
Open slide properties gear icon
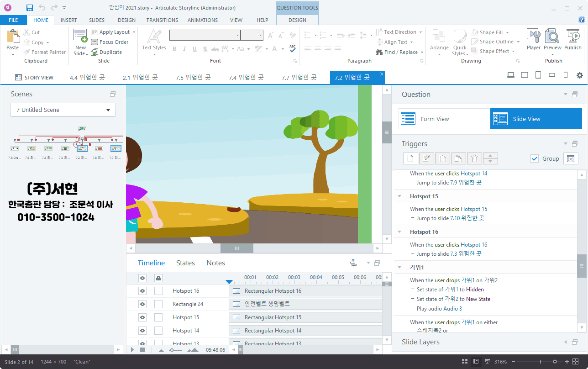point(580,75)
